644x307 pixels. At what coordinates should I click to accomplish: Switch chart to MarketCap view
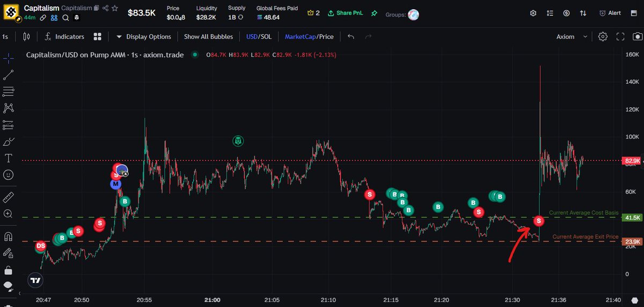(x=301, y=36)
